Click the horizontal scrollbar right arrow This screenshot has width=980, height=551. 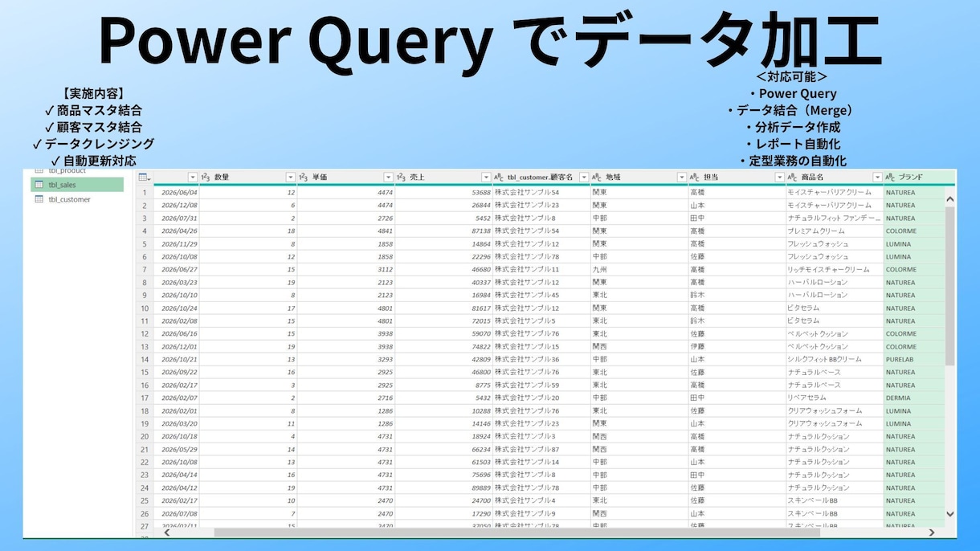932,532
